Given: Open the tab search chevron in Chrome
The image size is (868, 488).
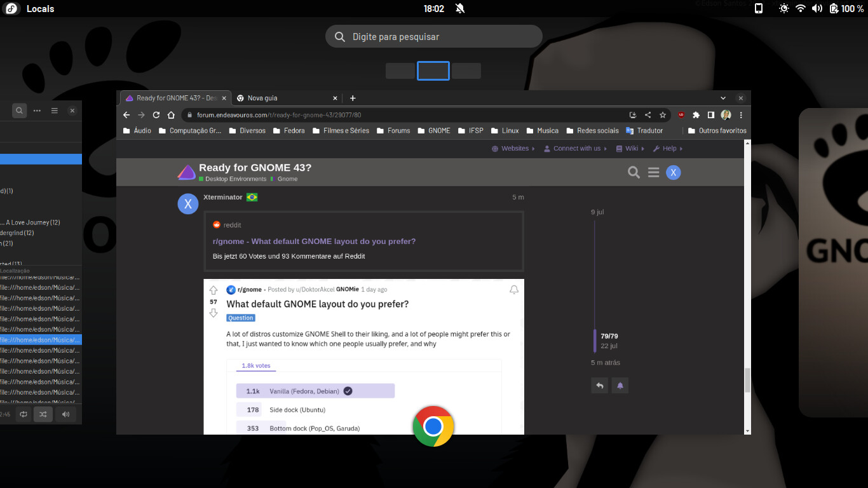Looking at the screenshot, I should 723,98.
